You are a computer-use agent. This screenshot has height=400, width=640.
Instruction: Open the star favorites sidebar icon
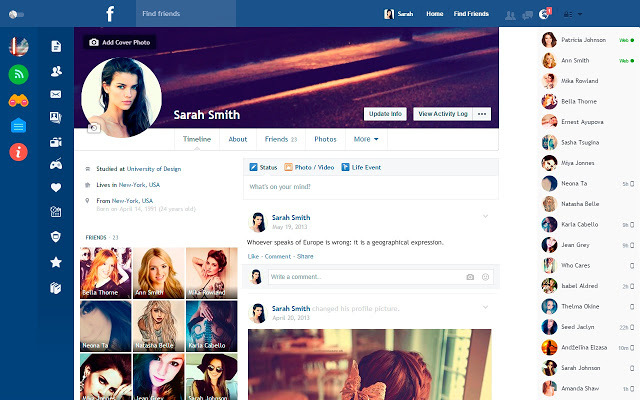pyautogui.click(x=56, y=262)
